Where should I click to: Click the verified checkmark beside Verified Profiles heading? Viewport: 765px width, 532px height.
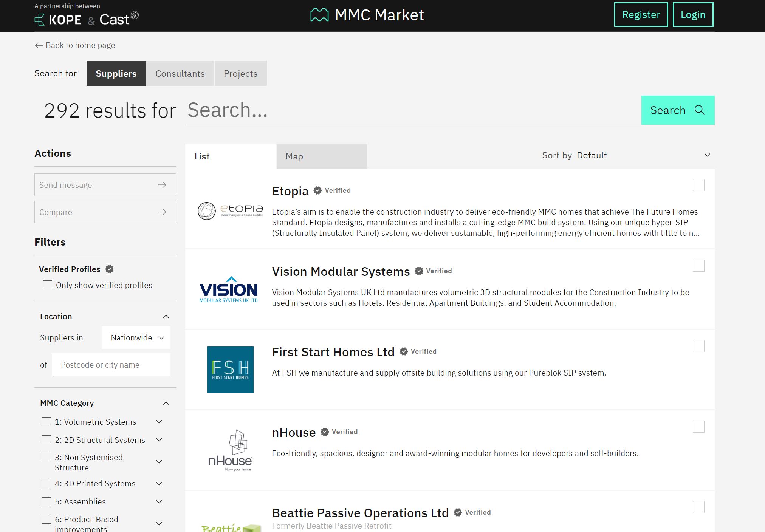click(x=109, y=269)
